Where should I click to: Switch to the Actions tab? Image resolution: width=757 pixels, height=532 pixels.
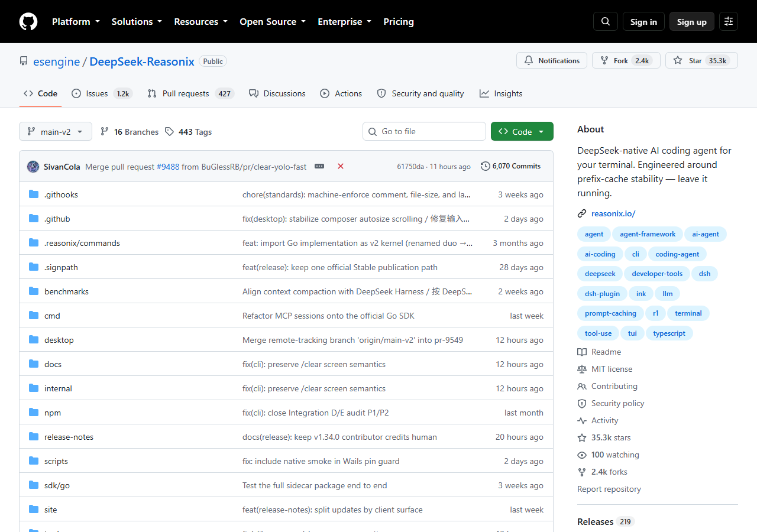[x=341, y=93]
